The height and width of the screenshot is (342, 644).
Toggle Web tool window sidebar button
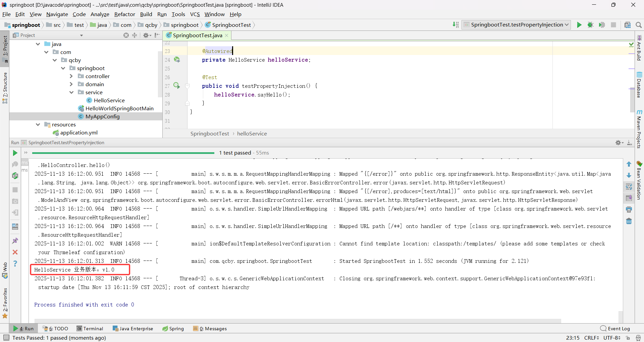pyautogui.click(x=5, y=271)
